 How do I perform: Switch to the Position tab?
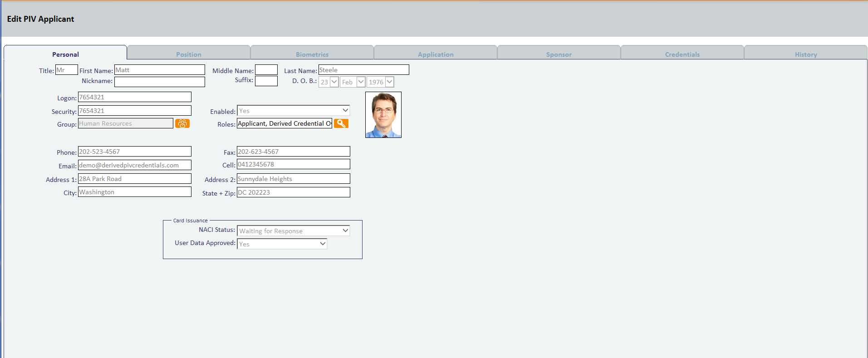click(x=189, y=54)
